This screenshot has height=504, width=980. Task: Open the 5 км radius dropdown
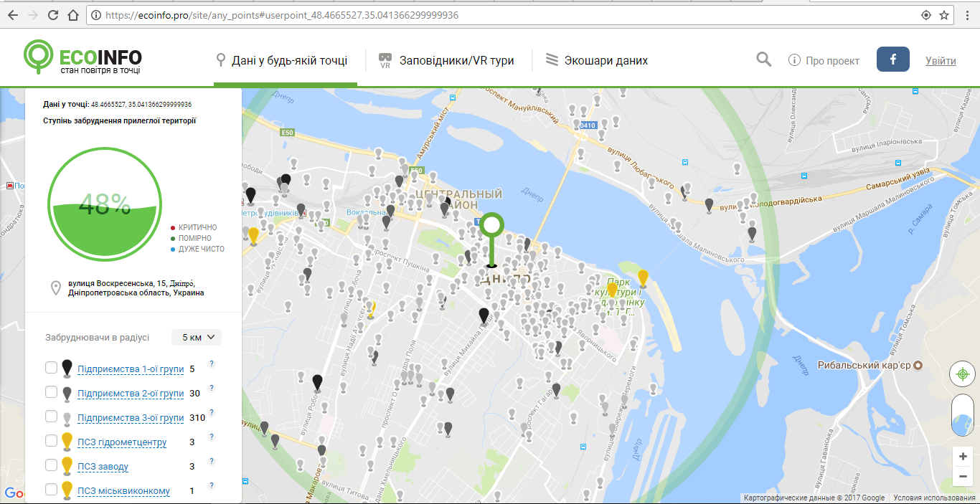click(x=197, y=337)
